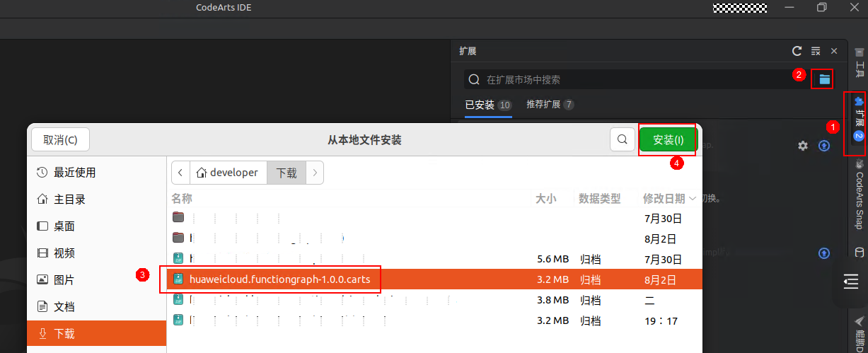Open the CodeArts Snap sidebar tab
Screen dimensions: 868x353
pos(860,195)
